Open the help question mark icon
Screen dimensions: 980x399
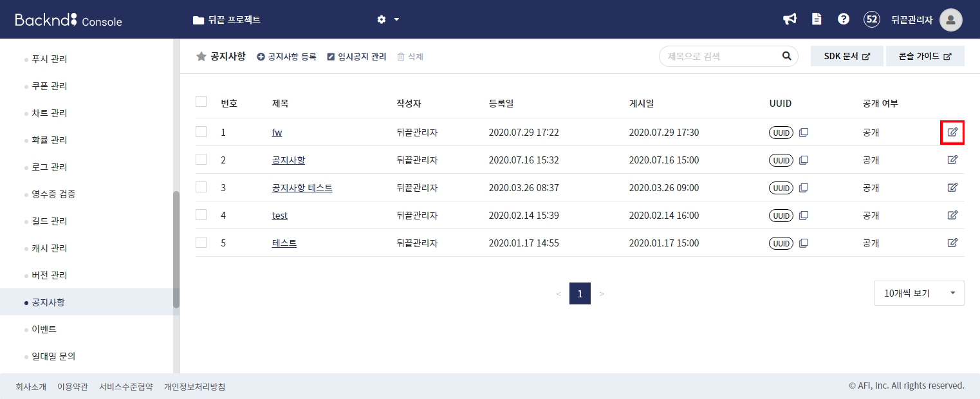pyautogui.click(x=843, y=19)
